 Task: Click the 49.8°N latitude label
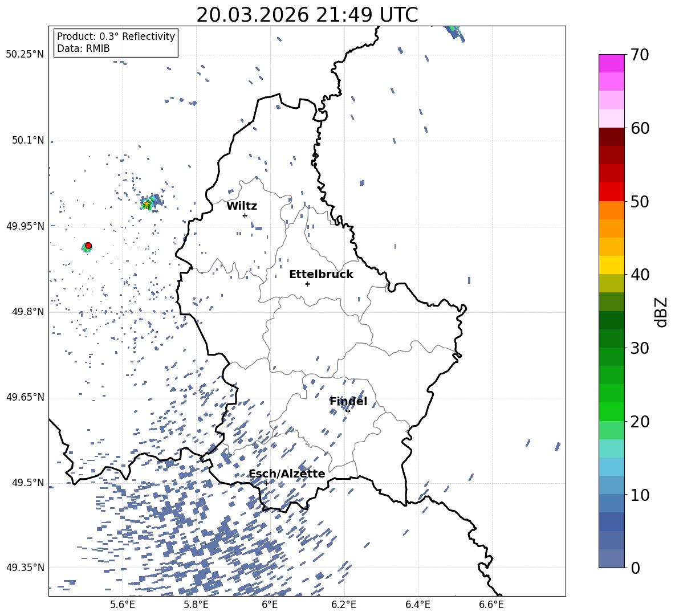pos(28,312)
